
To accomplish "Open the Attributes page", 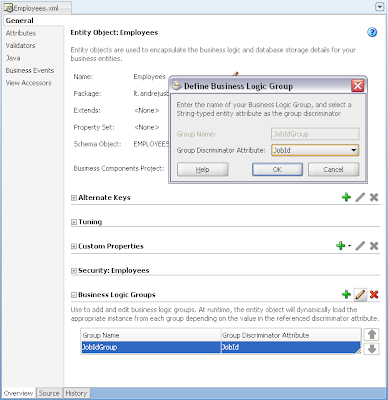I will coord(21,33).
